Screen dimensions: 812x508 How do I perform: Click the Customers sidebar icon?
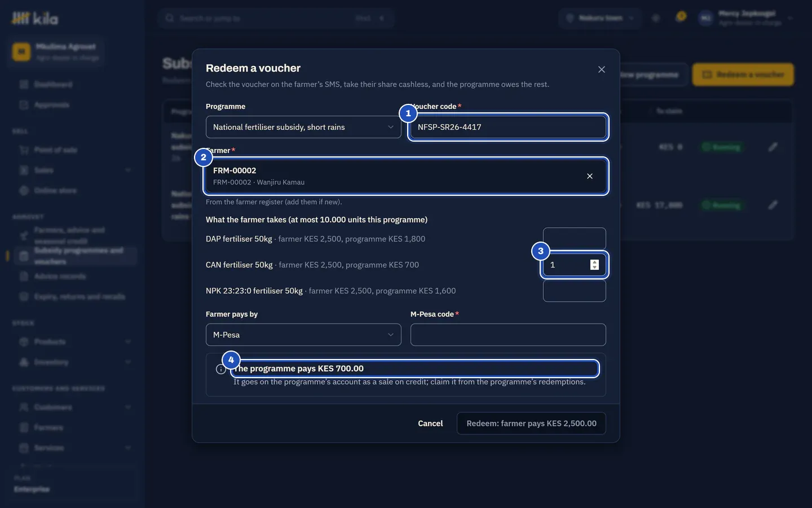click(x=24, y=408)
